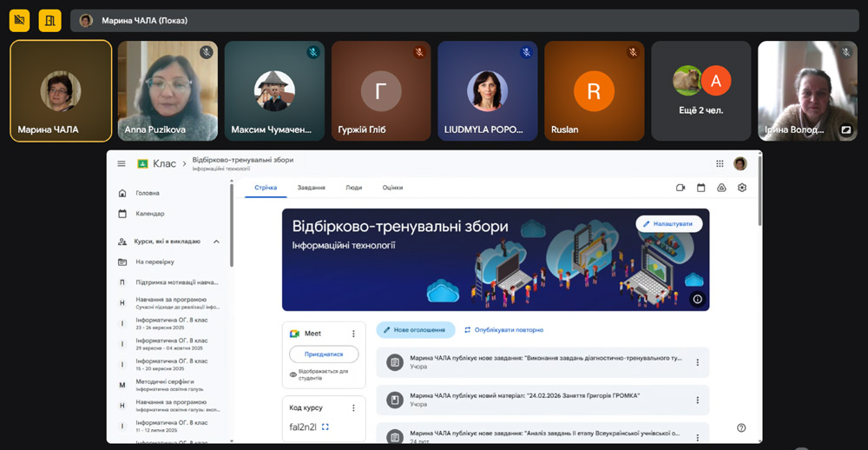The height and width of the screenshot is (450, 868).
Task: Click the help question mark icon
Action: pos(742,427)
